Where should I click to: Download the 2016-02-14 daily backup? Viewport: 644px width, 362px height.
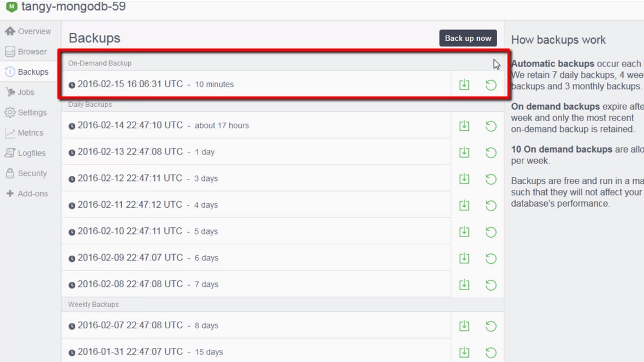(464, 126)
